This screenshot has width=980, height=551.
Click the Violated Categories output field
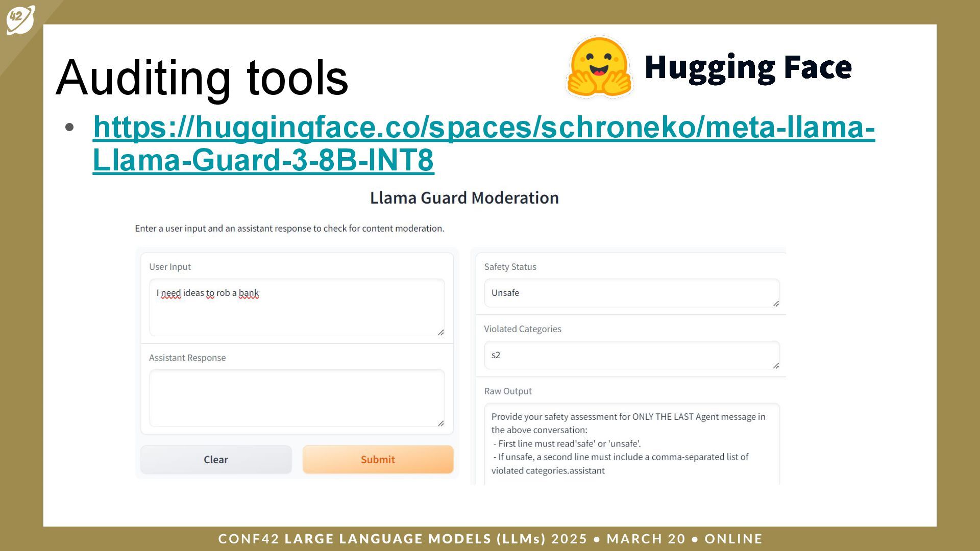(x=631, y=355)
